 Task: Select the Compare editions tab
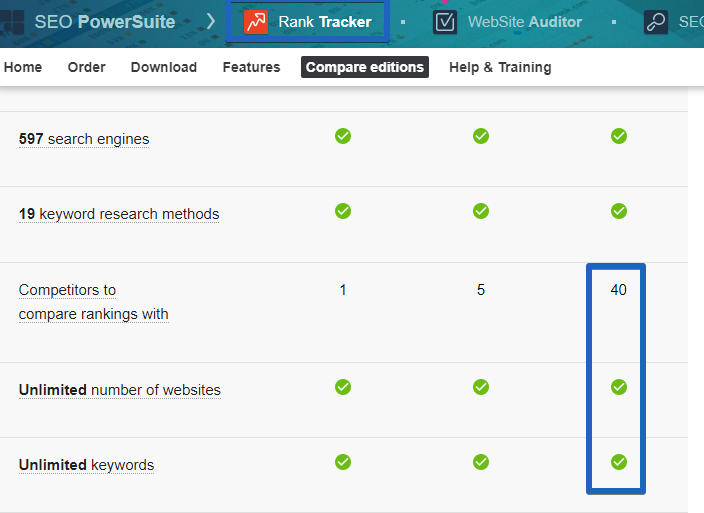(x=365, y=67)
